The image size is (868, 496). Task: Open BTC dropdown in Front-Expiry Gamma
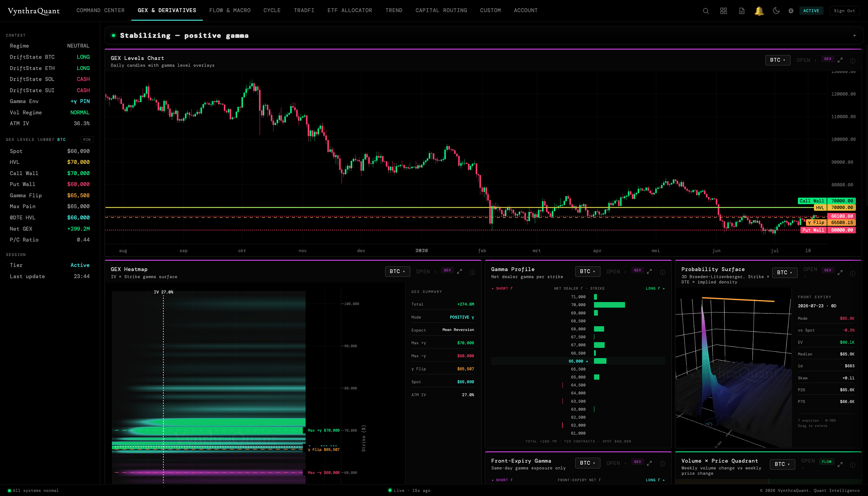pyautogui.click(x=587, y=463)
